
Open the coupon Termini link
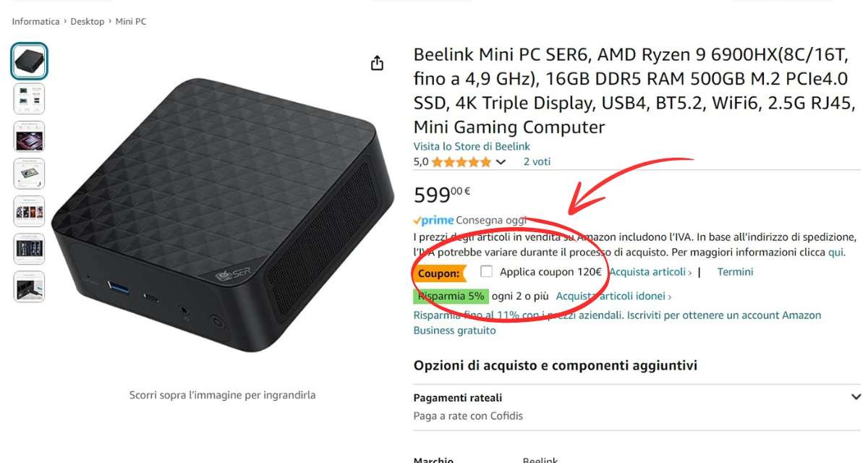coord(735,272)
